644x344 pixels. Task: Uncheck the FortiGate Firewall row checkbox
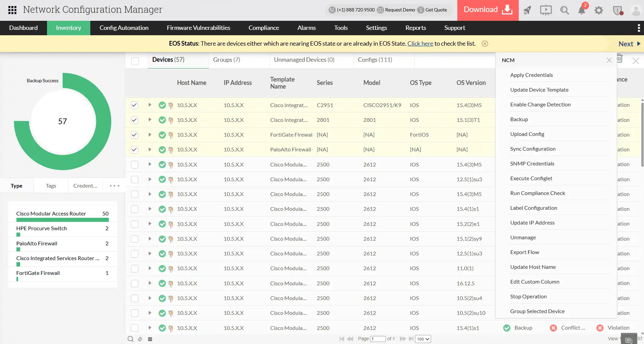coord(135,135)
